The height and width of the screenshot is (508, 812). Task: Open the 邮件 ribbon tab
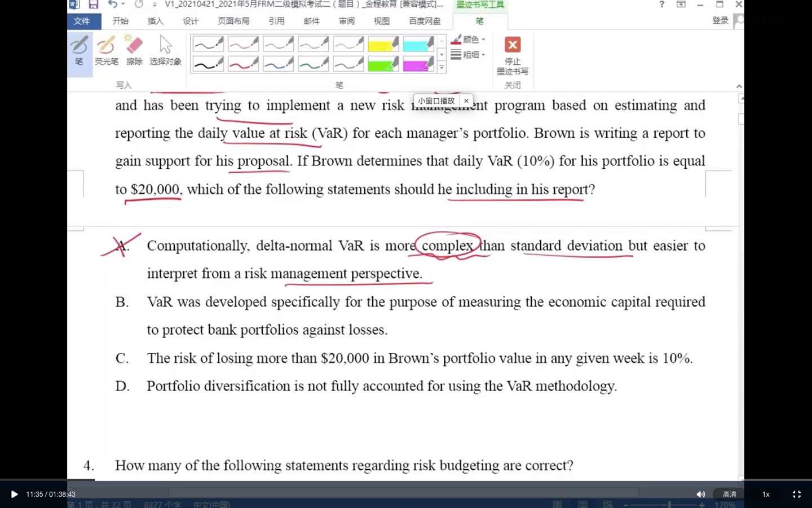click(312, 21)
